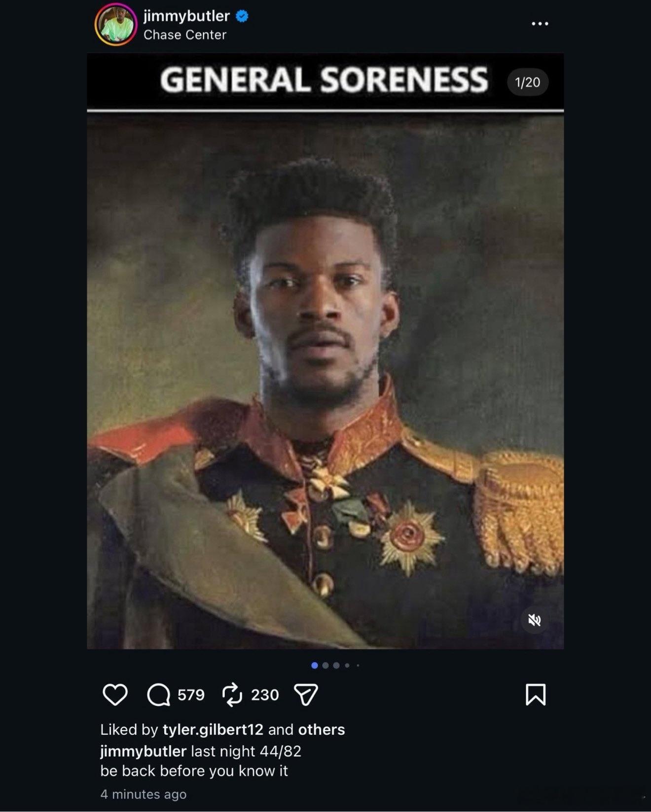View the others who liked this post
The width and height of the screenshot is (651, 812).
click(322, 729)
